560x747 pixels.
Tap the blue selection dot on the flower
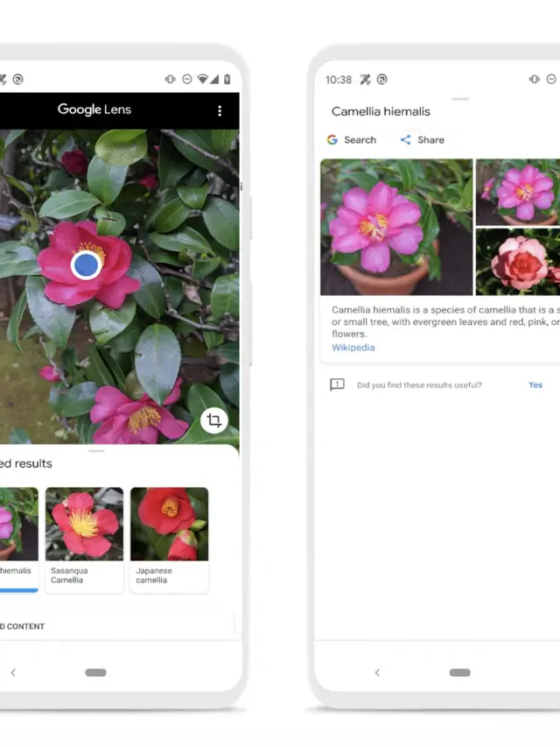(86, 264)
